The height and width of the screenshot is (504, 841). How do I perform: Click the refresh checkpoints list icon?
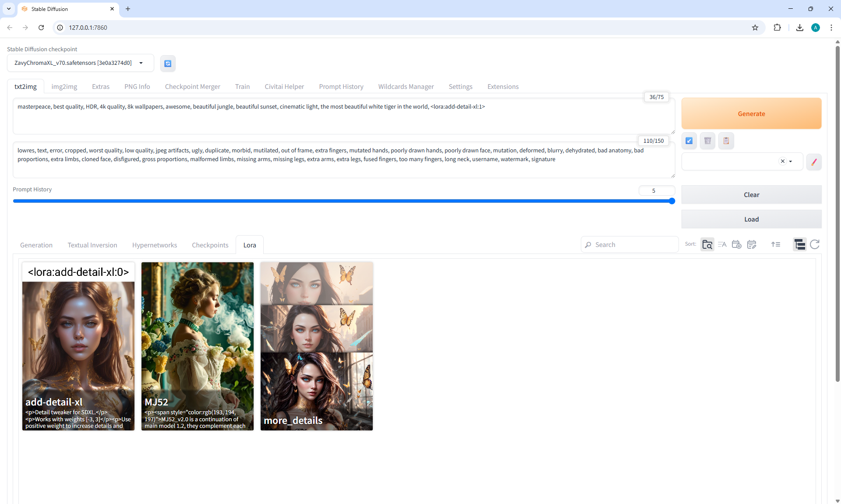[168, 63]
